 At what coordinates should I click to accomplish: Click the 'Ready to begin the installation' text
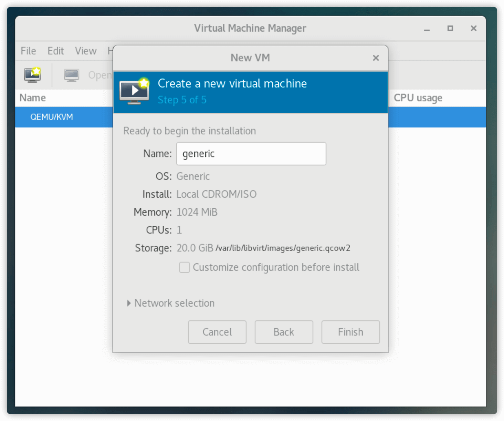(x=190, y=131)
